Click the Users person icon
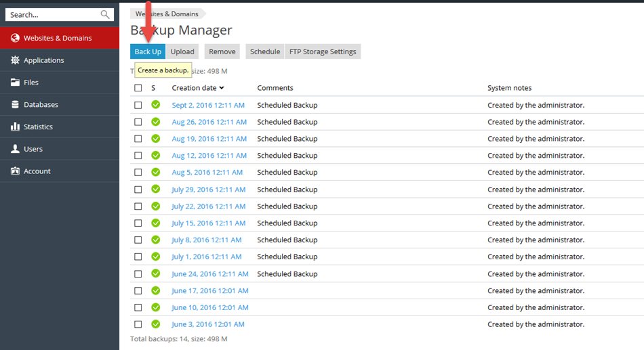The image size is (644, 350). [x=15, y=149]
